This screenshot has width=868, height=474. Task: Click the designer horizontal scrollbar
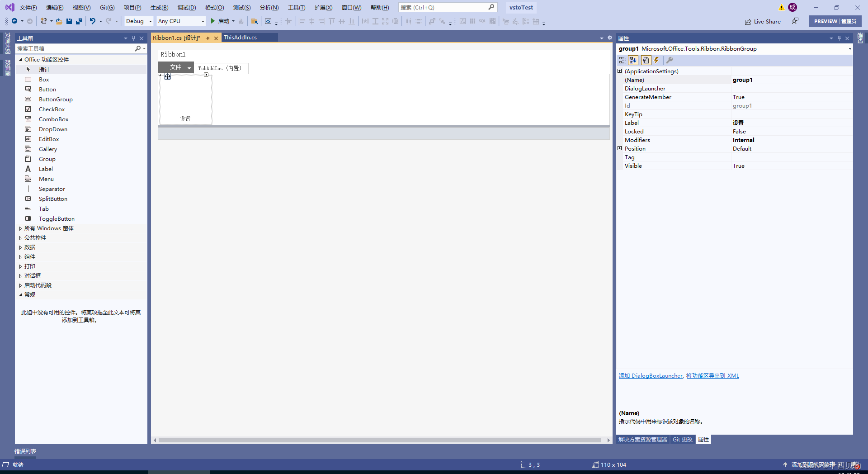click(380, 440)
